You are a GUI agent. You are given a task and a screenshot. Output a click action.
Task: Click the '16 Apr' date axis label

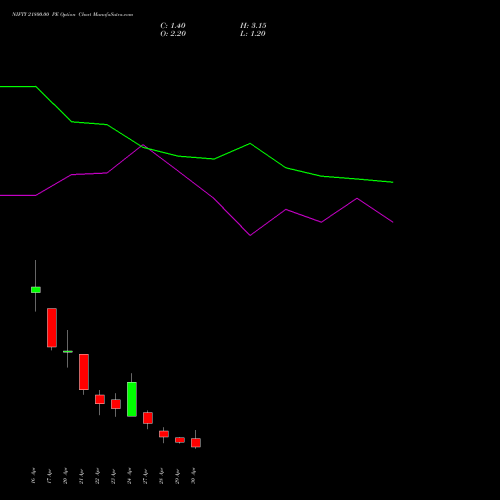point(33,476)
